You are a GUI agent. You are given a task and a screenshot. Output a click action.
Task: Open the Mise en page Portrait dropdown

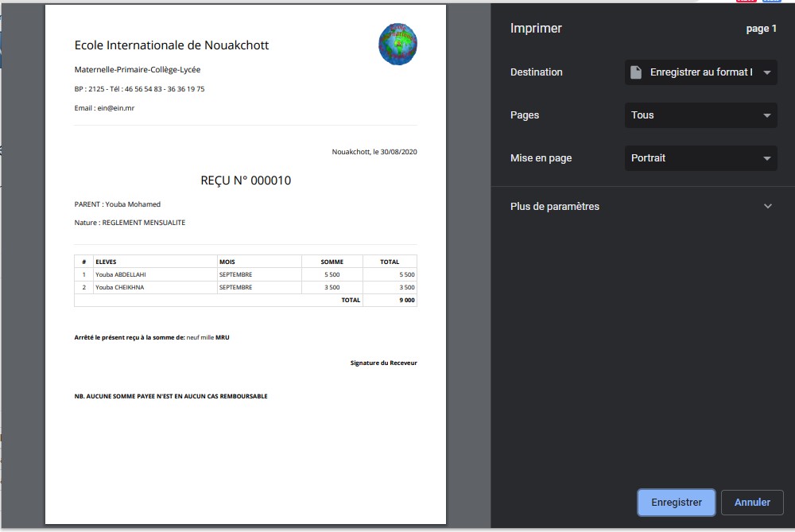point(700,158)
